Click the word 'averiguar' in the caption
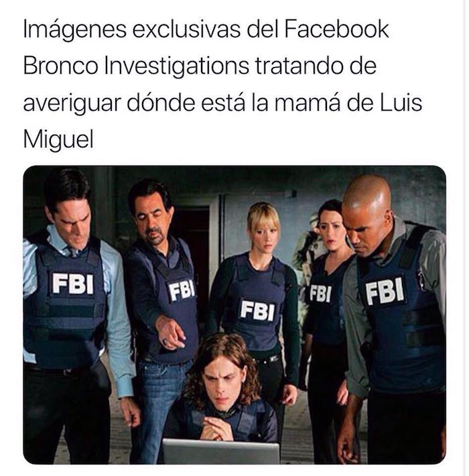Image resolution: width=469 pixels, height=476 pixels. click(72, 103)
